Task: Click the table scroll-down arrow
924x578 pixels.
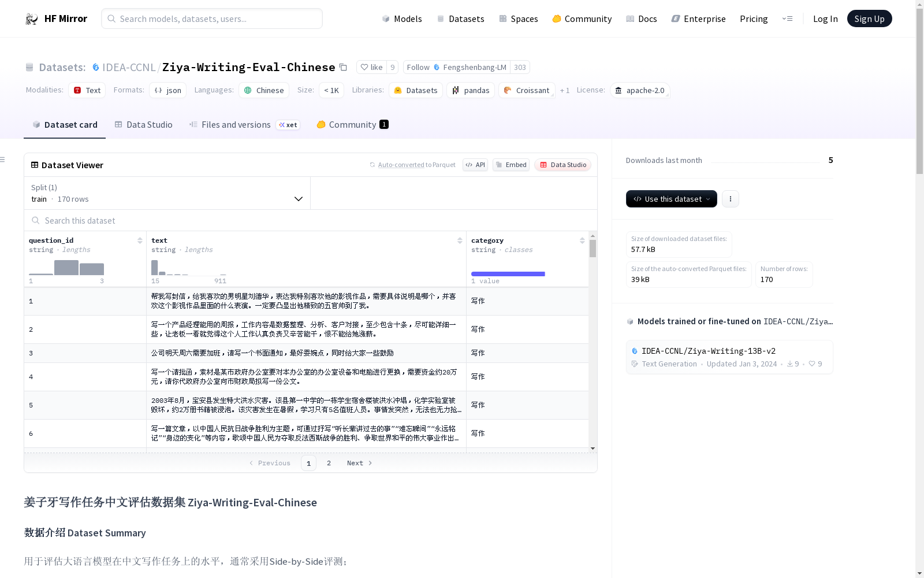Action: pos(593,449)
